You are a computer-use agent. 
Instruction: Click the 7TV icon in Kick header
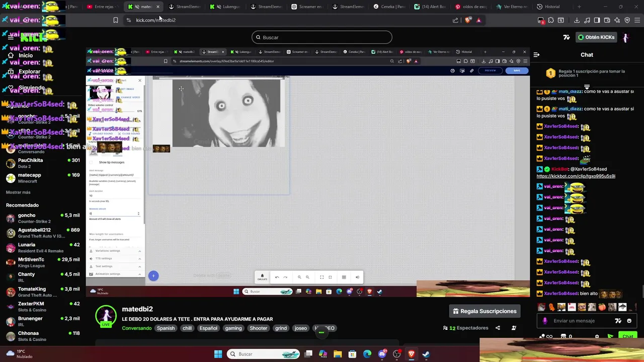click(567, 37)
